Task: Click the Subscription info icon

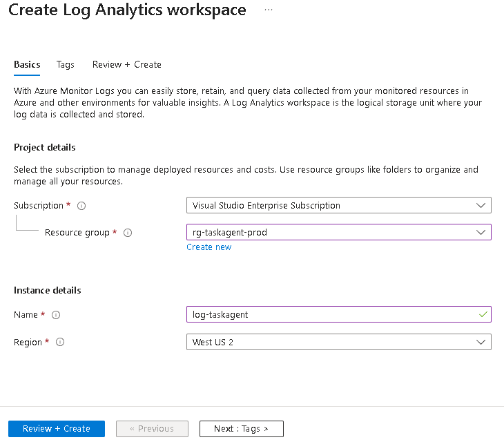Action: pyautogui.click(x=81, y=206)
